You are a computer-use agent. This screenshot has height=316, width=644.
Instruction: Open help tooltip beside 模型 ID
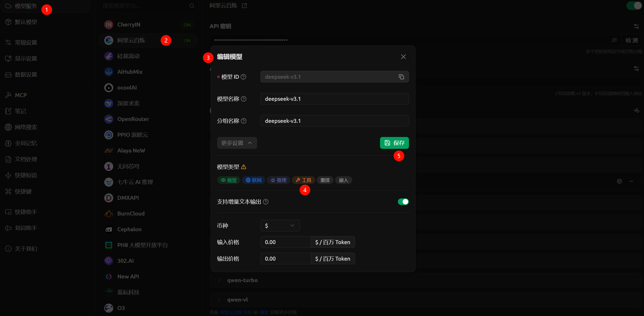pos(243,77)
